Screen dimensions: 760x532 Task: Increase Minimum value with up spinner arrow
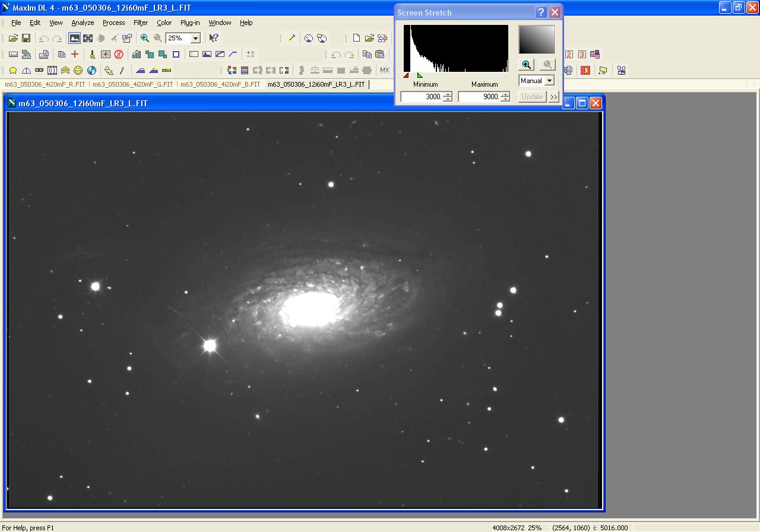coord(447,94)
